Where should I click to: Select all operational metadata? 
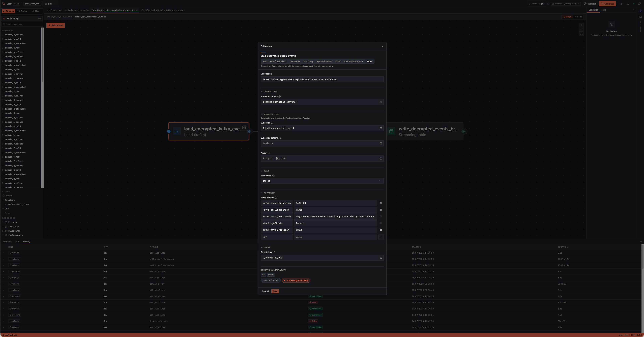coord(263,275)
